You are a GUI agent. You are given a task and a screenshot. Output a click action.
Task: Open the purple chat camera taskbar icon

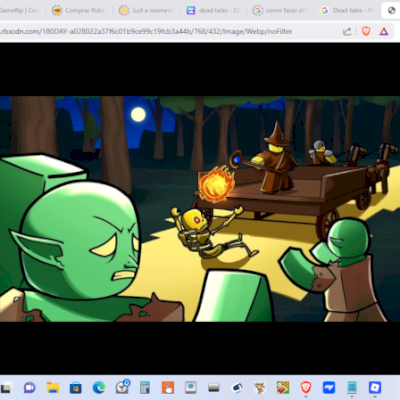click(x=30, y=387)
